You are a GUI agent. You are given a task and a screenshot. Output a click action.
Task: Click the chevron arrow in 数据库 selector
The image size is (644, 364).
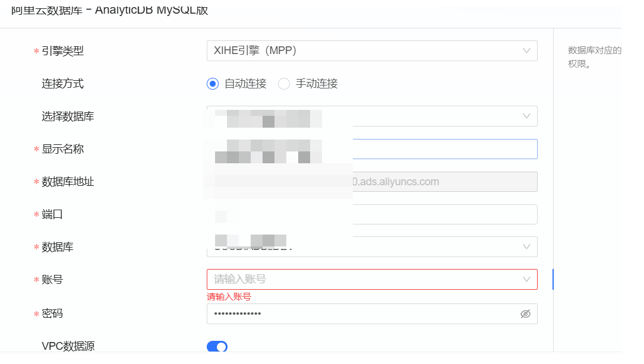526,246
